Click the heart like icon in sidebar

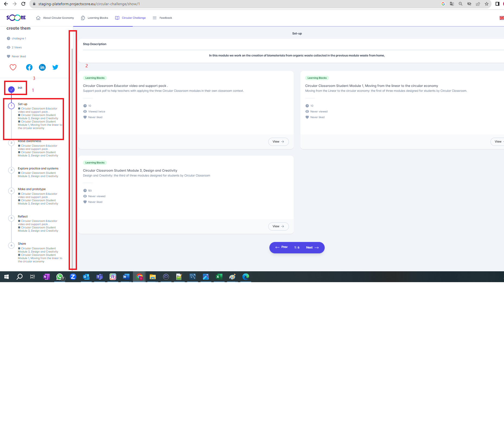click(13, 67)
